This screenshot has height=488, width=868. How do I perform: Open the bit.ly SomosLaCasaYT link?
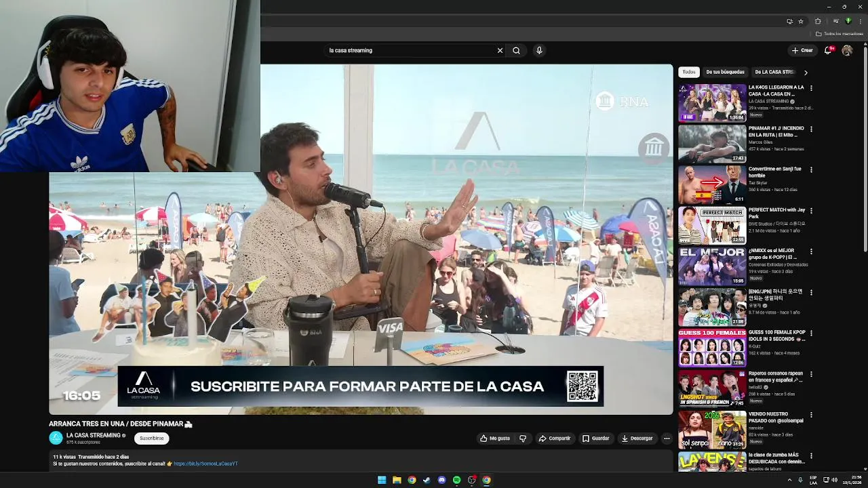(205, 464)
